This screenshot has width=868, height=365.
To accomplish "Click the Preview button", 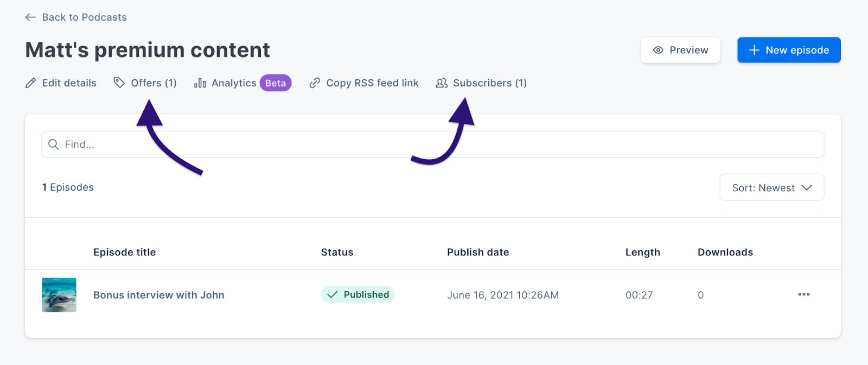I will coord(681,50).
